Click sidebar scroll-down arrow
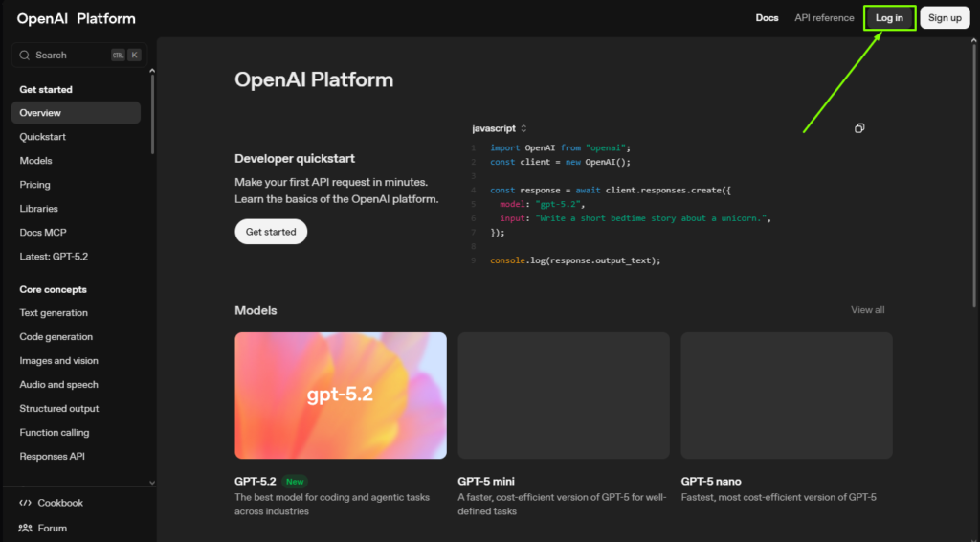 coord(152,483)
